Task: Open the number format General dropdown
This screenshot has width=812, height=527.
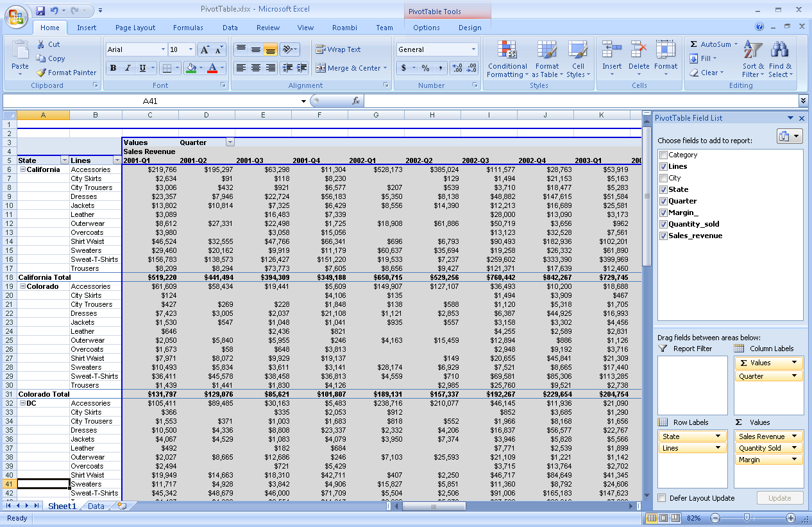Action: click(x=474, y=49)
